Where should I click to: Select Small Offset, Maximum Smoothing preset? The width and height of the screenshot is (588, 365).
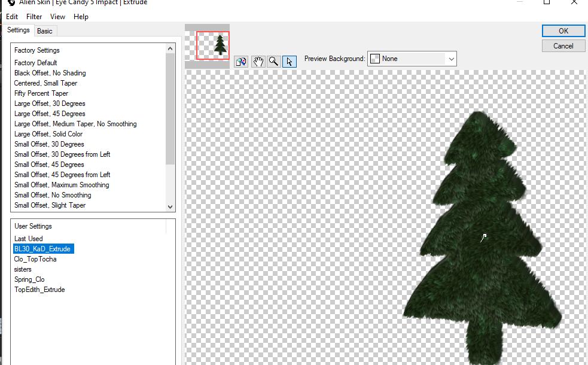(x=62, y=184)
